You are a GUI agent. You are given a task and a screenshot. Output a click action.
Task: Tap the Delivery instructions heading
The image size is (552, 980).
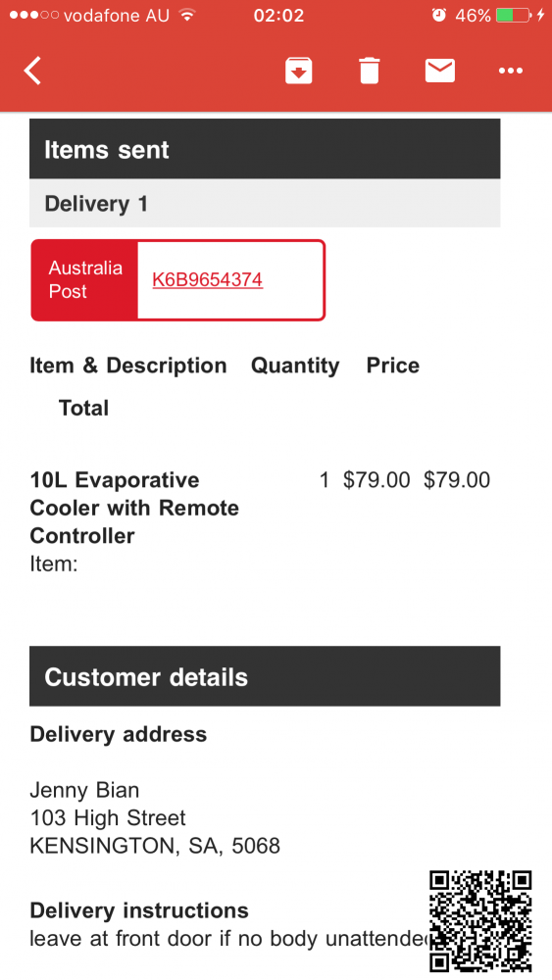tap(139, 910)
